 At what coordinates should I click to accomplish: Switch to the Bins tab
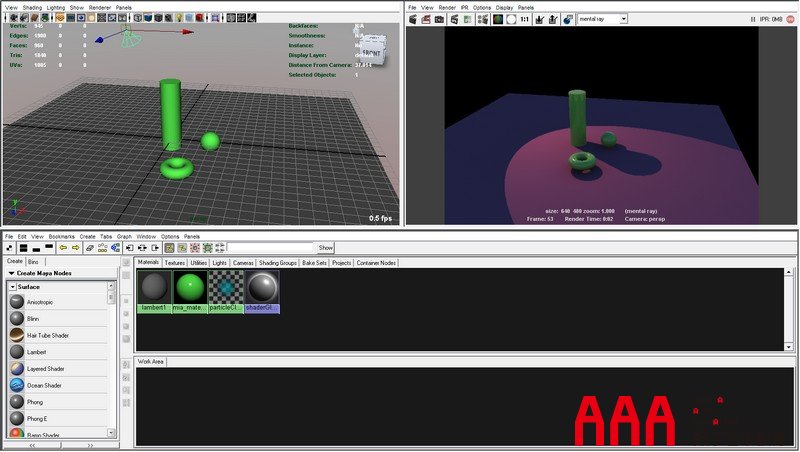(x=33, y=262)
